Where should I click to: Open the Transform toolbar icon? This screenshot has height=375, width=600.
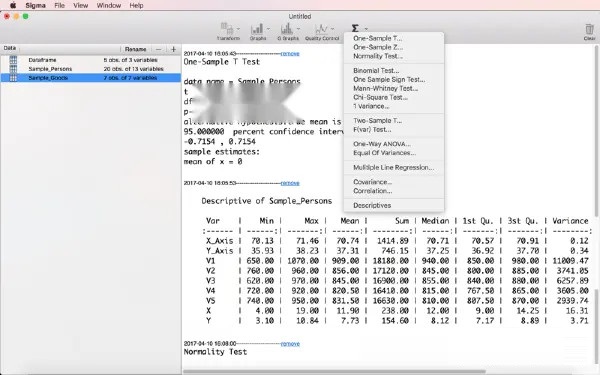227,29
